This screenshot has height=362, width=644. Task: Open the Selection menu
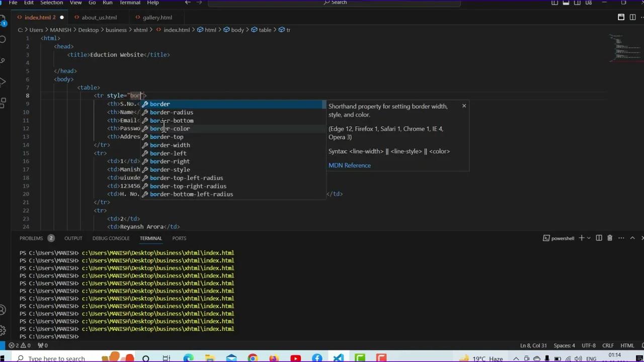click(x=51, y=3)
